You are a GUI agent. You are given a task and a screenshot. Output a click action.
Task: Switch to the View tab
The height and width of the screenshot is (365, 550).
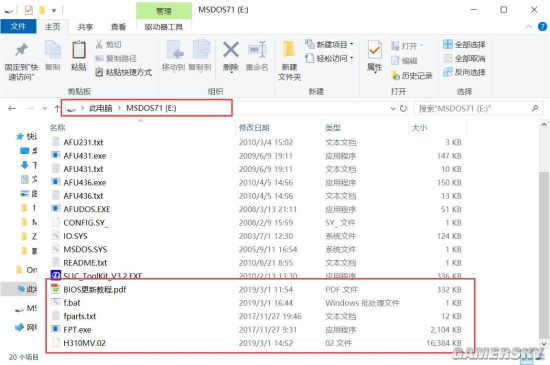(x=118, y=27)
